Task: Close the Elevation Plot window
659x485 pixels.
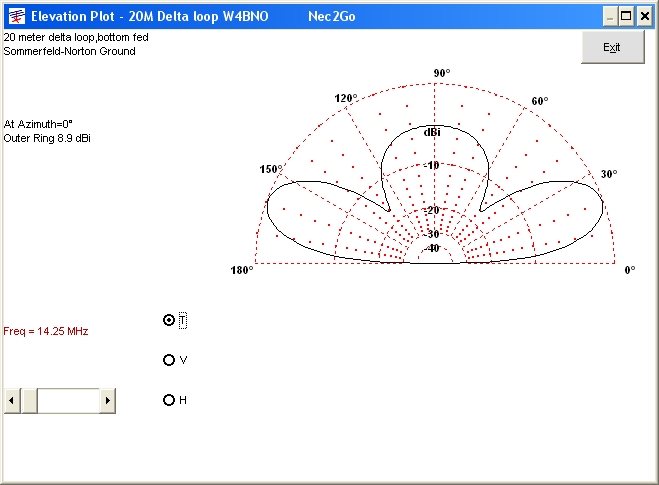Action: (x=645, y=16)
